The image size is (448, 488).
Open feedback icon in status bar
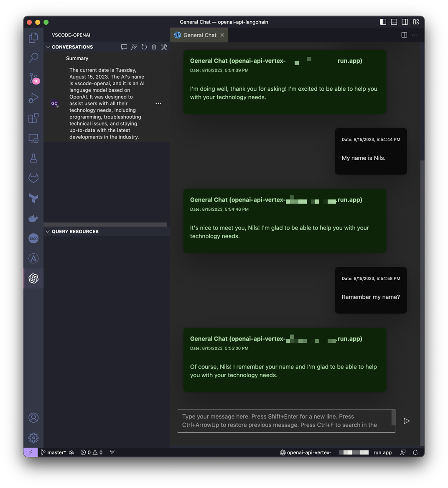(x=403, y=452)
